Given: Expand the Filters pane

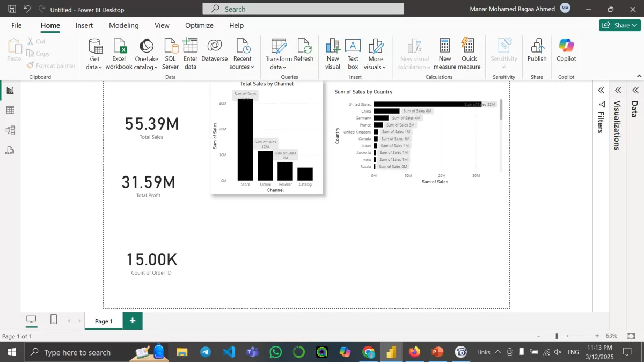Looking at the screenshot, I should point(602,91).
